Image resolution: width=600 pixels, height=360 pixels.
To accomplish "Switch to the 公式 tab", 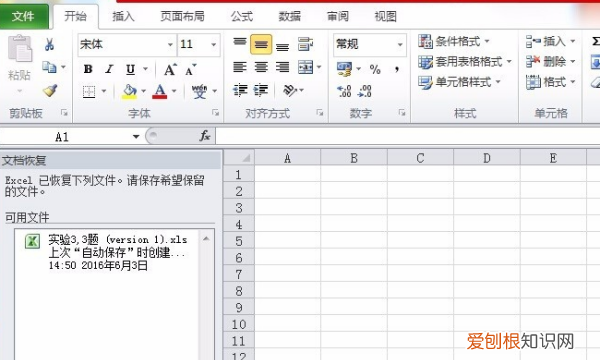I will click(x=241, y=16).
